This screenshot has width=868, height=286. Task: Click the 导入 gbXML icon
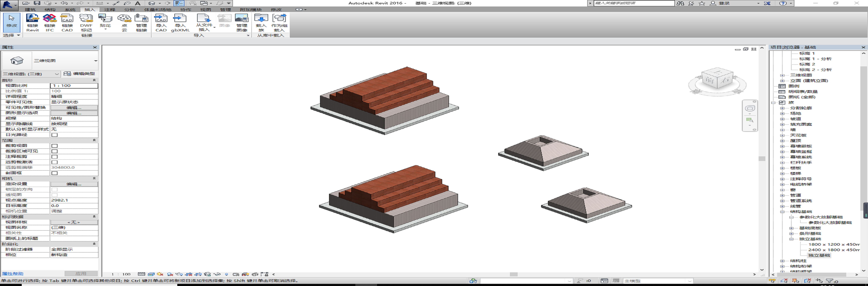pos(180,22)
